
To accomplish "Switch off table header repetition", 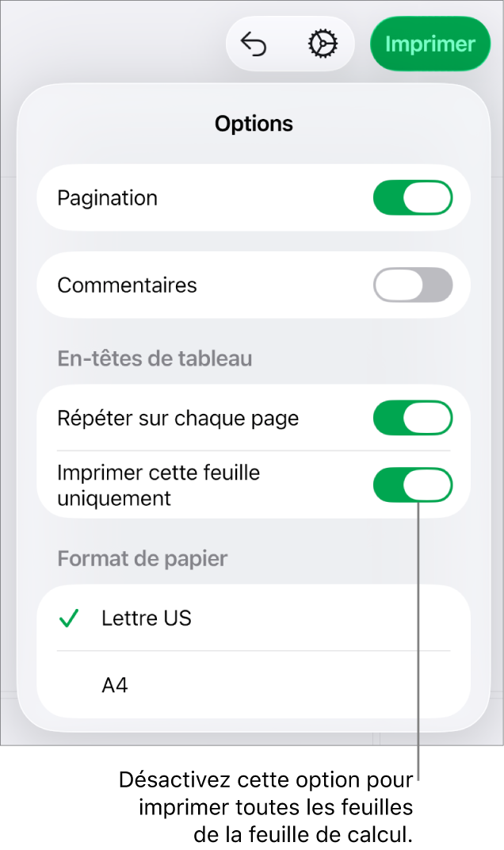I will pyautogui.click(x=413, y=417).
